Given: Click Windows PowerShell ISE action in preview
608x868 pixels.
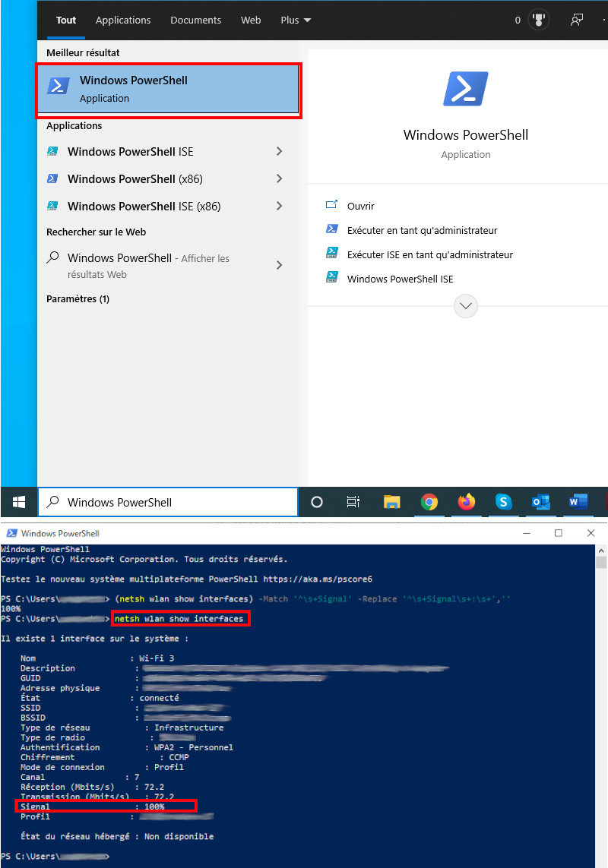Looking at the screenshot, I should 401,279.
